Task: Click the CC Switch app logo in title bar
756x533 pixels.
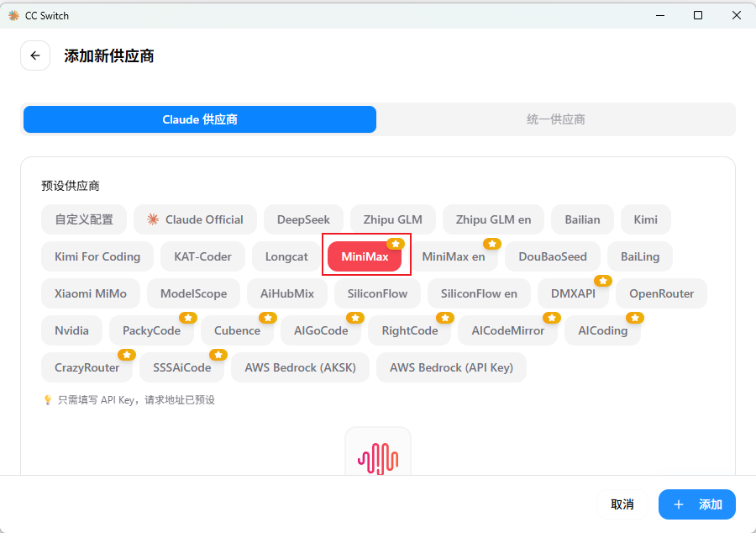Action: [14, 15]
